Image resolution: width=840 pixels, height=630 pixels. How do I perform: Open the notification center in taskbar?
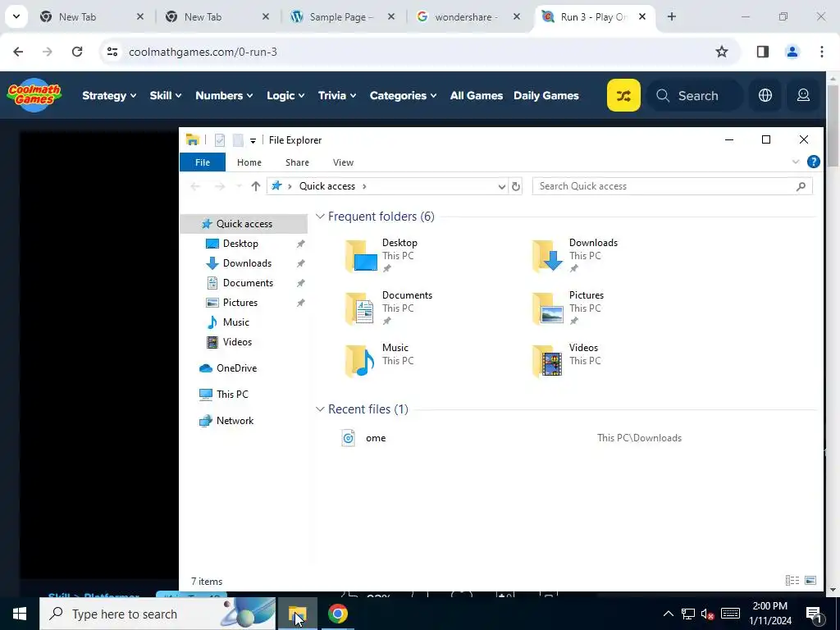pos(813,614)
